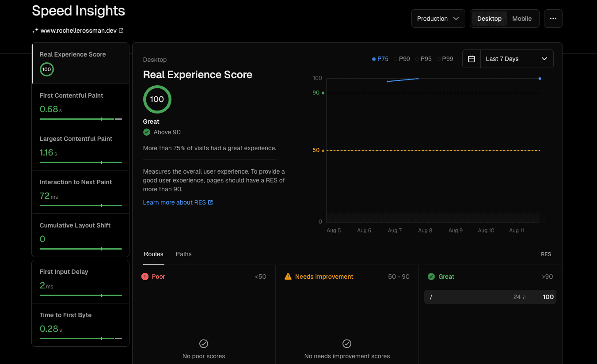Click the green Great checkmark icon
The width and height of the screenshot is (597, 364).
pyautogui.click(x=431, y=277)
